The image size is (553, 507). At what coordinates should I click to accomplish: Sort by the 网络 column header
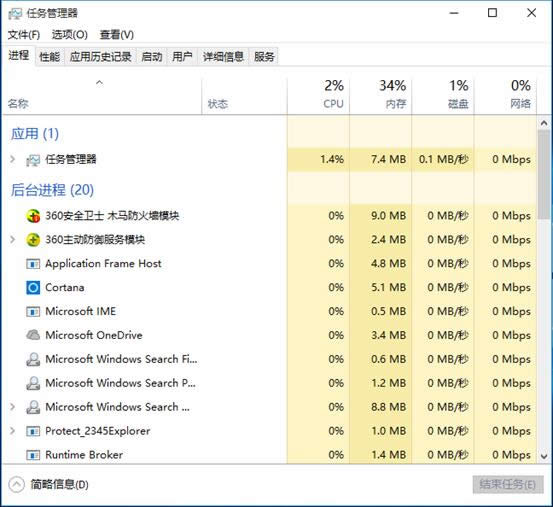505,97
